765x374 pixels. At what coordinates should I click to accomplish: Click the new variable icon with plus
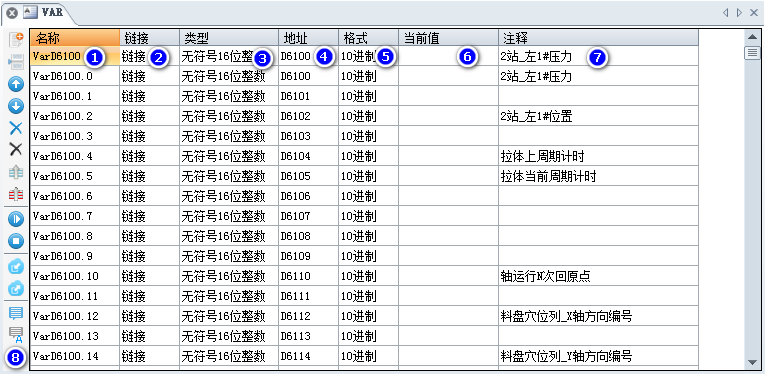(x=16, y=39)
